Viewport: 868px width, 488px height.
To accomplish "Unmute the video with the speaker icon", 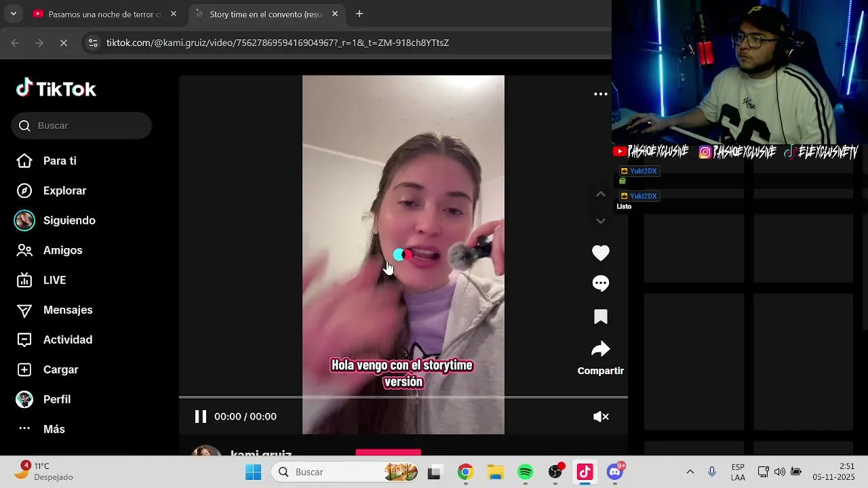I will pos(601,417).
